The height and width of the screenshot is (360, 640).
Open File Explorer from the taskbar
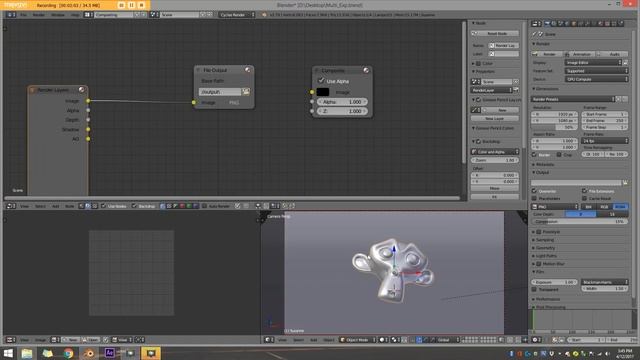click(27, 353)
